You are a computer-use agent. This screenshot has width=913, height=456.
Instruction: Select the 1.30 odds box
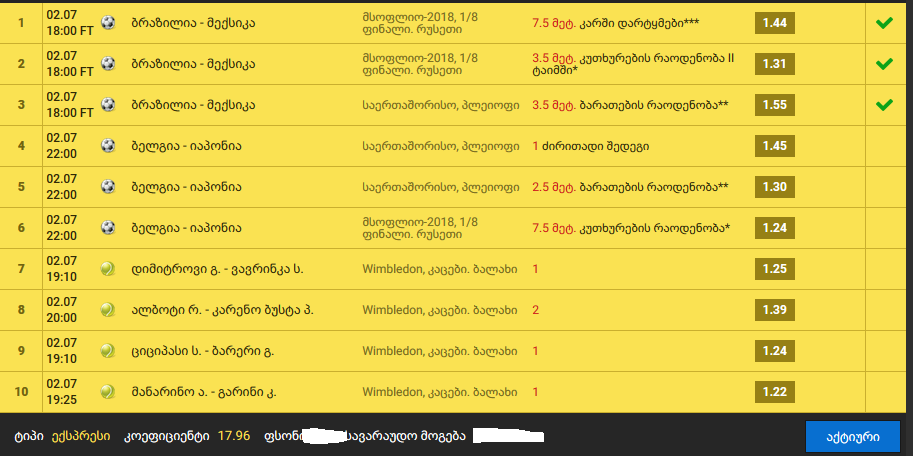coord(774,187)
